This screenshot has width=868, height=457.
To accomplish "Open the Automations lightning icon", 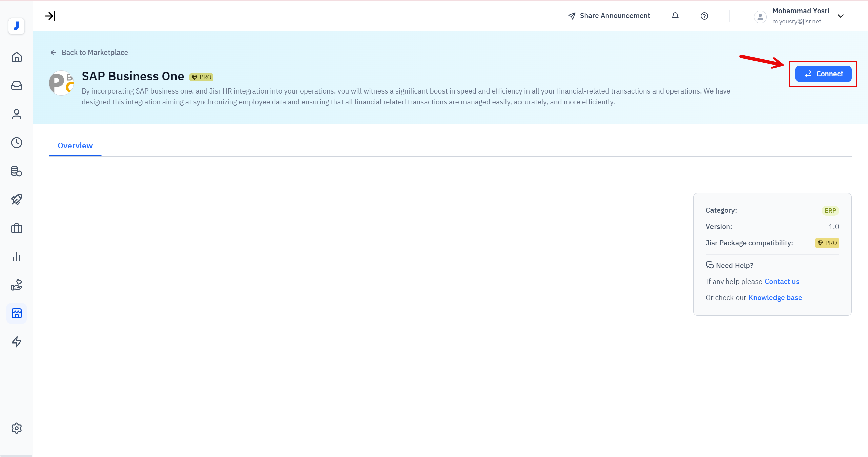I will (x=16, y=342).
